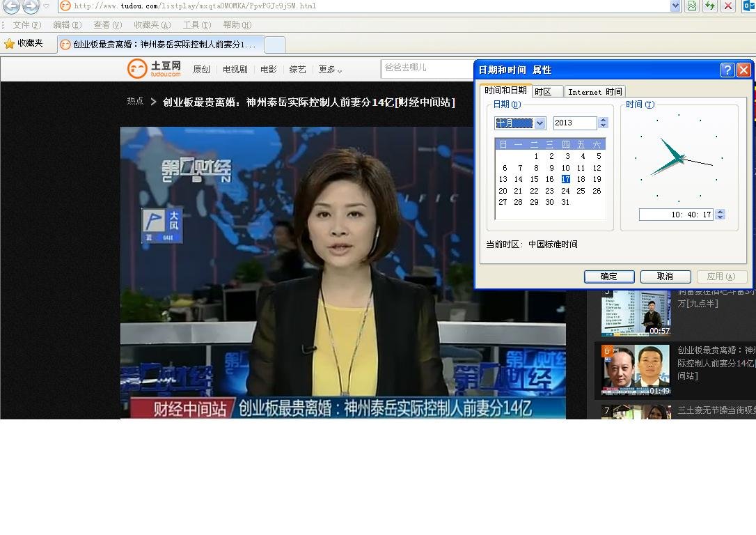
Task: Click the stop loading X icon
Action: click(728, 7)
